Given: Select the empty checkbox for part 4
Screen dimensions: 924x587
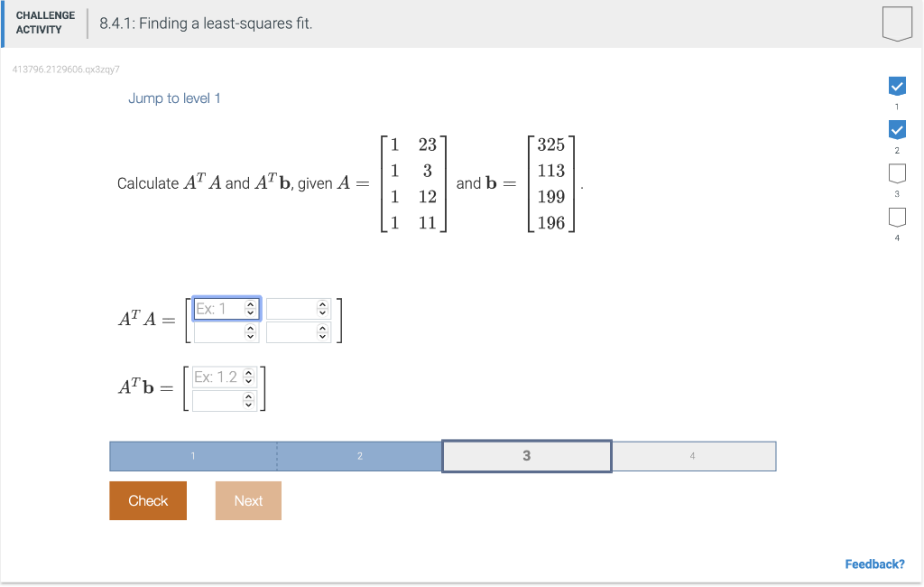Looking at the screenshot, I should (x=897, y=217).
